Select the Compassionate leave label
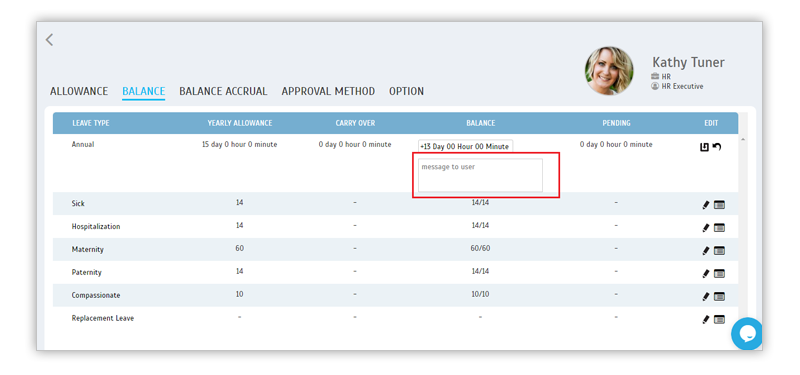Image resolution: width=800 pixels, height=375 pixels. (96, 295)
